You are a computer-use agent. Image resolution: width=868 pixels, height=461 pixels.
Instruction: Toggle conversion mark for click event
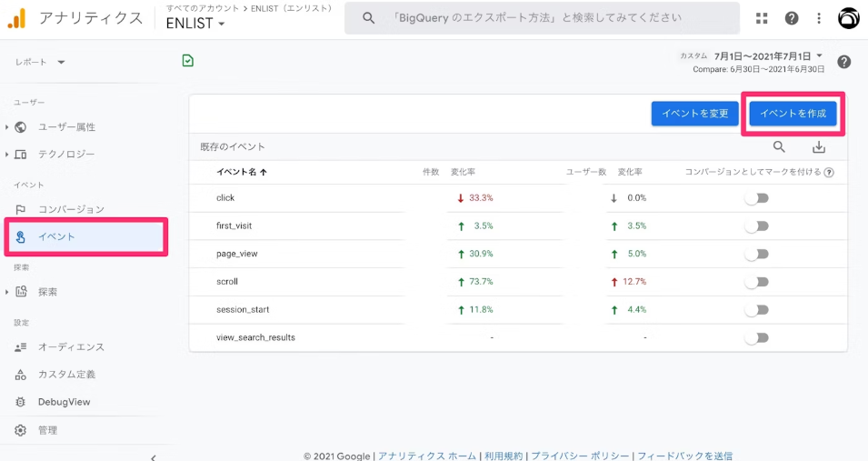pyautogui.click(x=756, y=198)
